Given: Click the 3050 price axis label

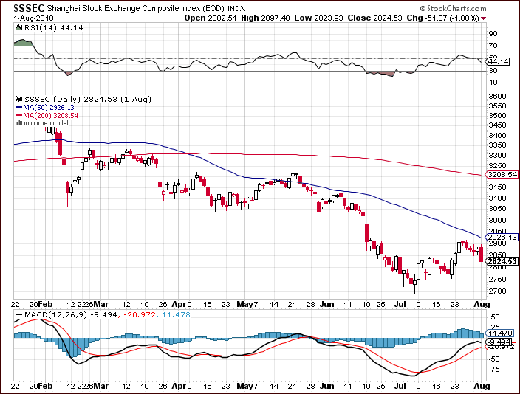Looking at the screenshot, I should 497,209.
